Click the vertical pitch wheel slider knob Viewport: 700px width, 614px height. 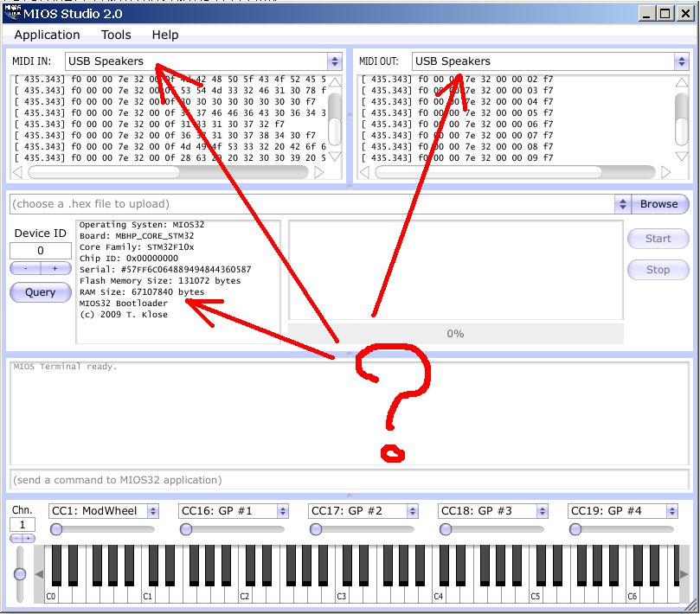(20, 574)
